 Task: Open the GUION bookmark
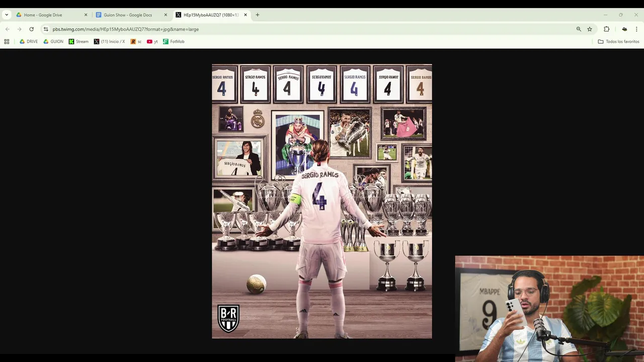(53, 42)
